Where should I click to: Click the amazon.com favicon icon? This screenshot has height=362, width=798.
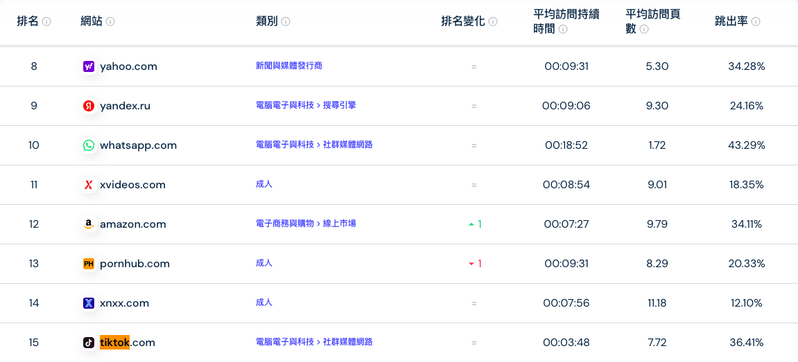[89, 224]
